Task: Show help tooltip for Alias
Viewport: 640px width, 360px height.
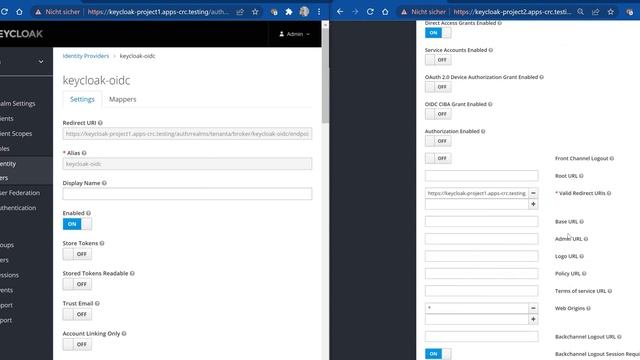Action: pyautogui.click(x=84, y=153)
